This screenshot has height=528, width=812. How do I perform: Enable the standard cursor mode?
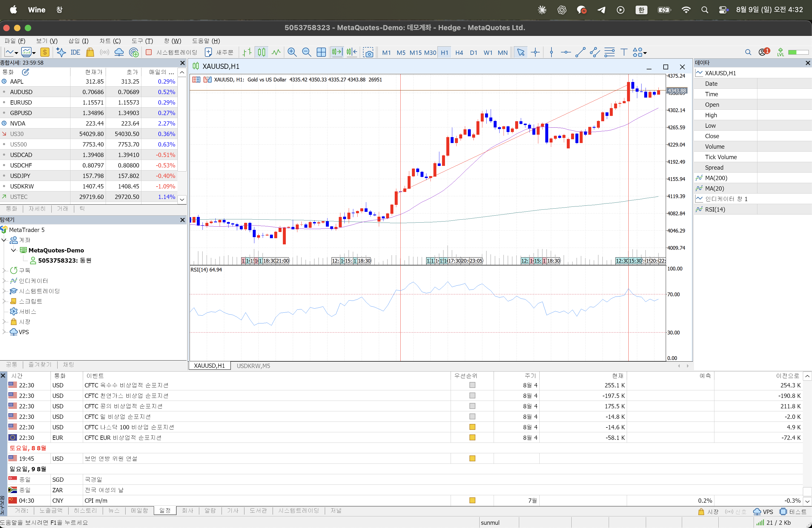(521, 52)
